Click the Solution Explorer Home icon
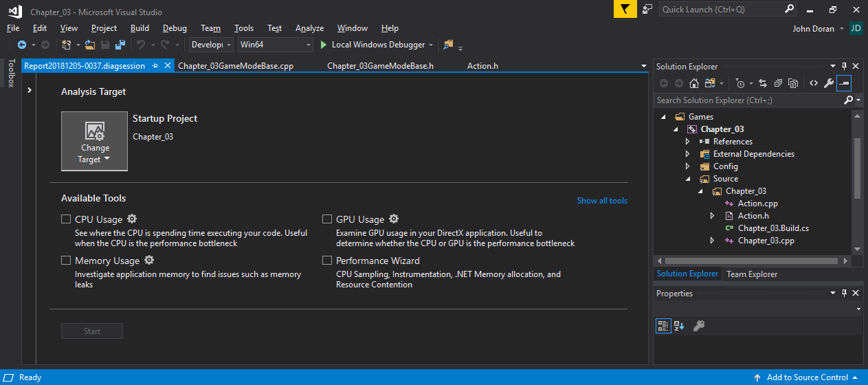 (694, 83)
